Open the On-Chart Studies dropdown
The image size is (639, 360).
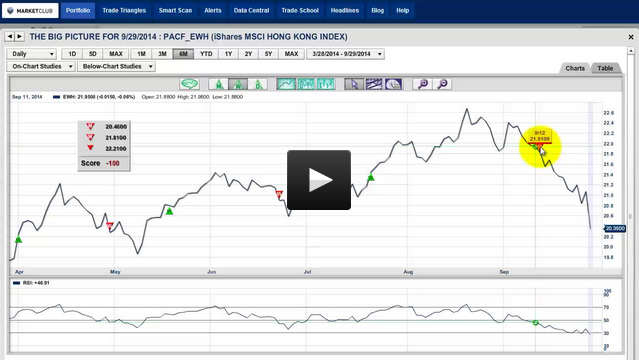coord(41,66)
